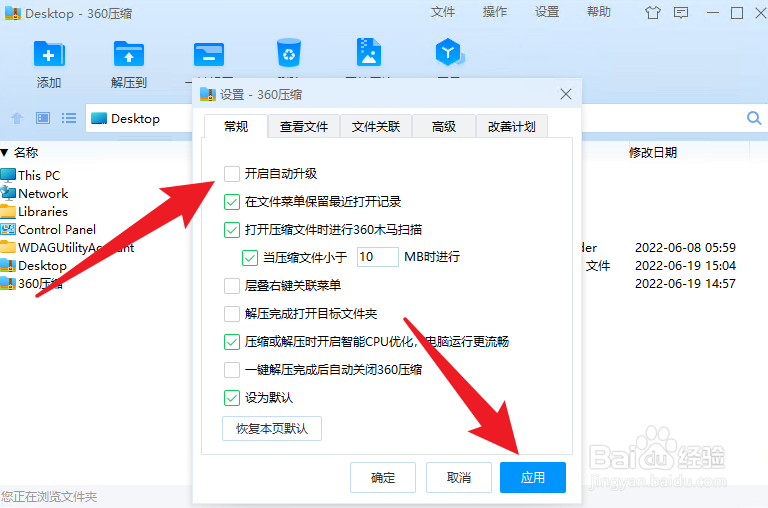This screenshot has height=508, width=768.
Task: Click the Add (添加) toolbar icon
Action: (49, 53)
